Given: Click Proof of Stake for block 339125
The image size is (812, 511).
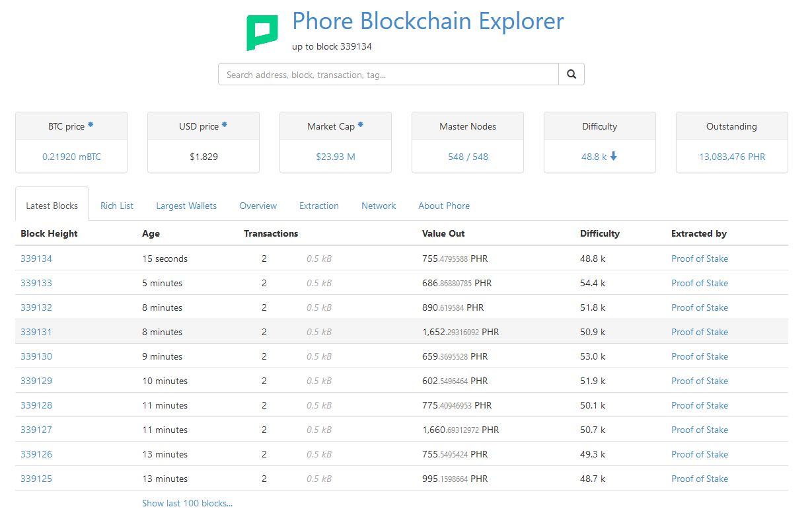Looking at the screenshot, I should coord(700,479).
